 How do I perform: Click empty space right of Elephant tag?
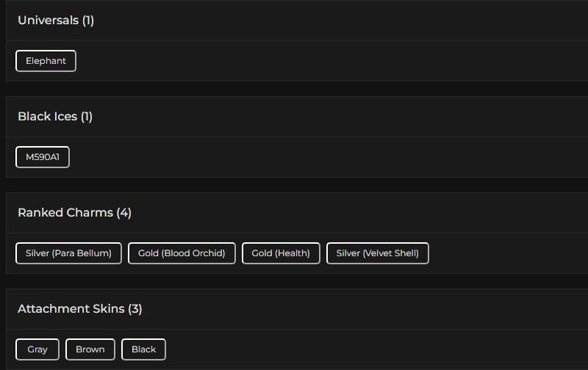(294, 61)
